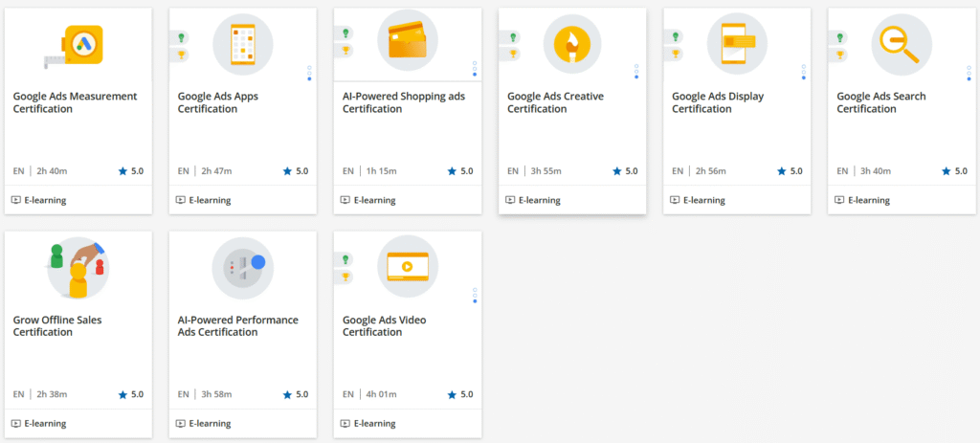Click the 4h 01m duration text
Screen dimensions: 980x443
[x=381, y=394]
